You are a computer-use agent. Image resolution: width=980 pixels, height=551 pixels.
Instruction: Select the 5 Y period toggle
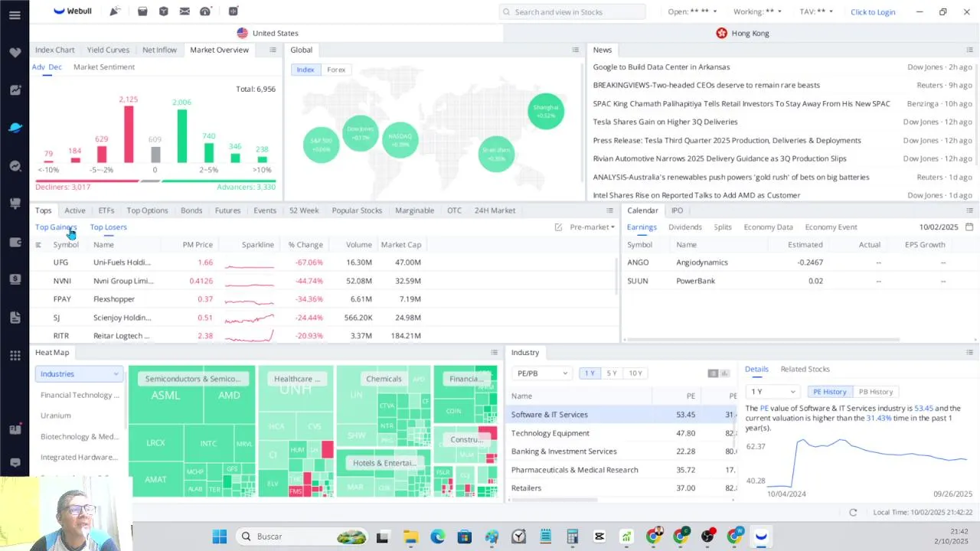click(612, 373)
